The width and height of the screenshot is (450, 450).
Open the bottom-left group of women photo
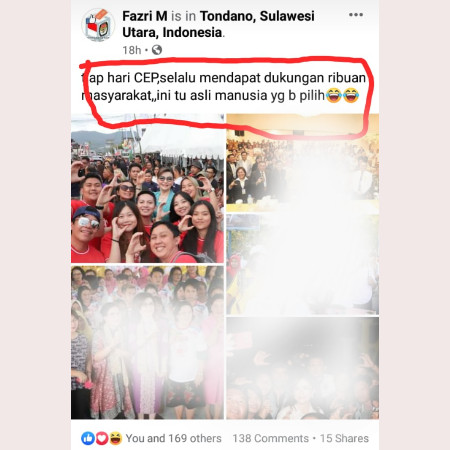tap(147, 342)
